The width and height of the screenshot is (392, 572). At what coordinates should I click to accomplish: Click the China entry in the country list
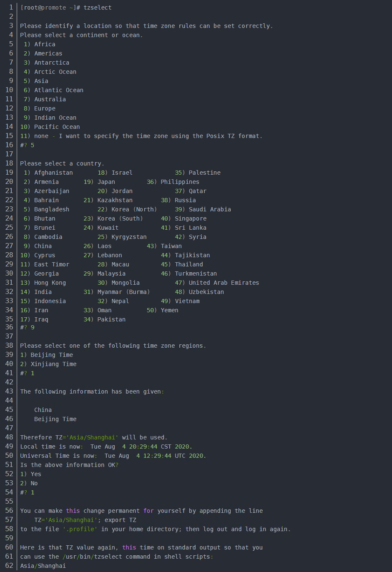pyautogui.click(x=43, y=246)
